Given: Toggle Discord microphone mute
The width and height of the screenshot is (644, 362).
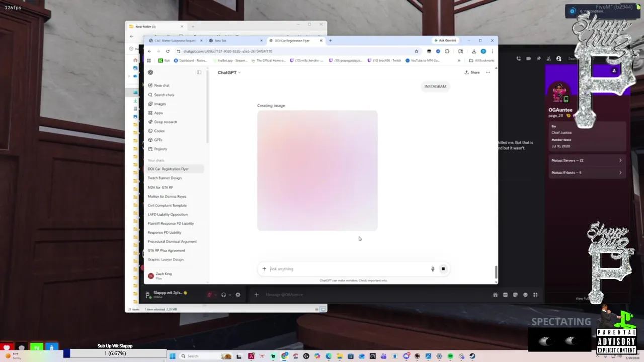Looking at the screenshot, I should tap(210, 295).
